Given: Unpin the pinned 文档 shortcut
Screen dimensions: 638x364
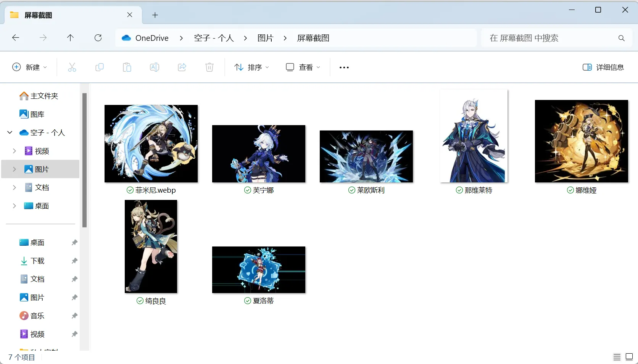Looking at the screenshot, I should pos(74,279).
